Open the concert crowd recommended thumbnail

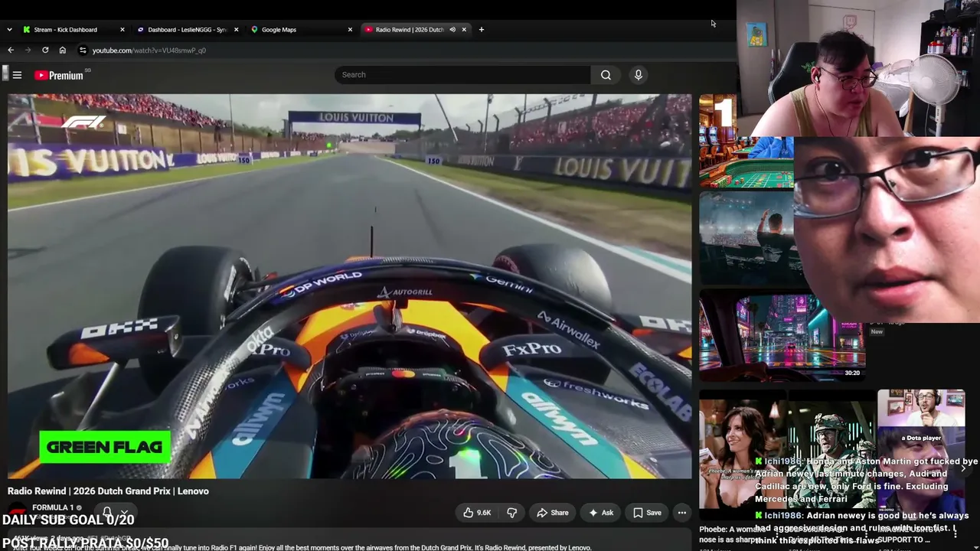(x=750, y=239)
